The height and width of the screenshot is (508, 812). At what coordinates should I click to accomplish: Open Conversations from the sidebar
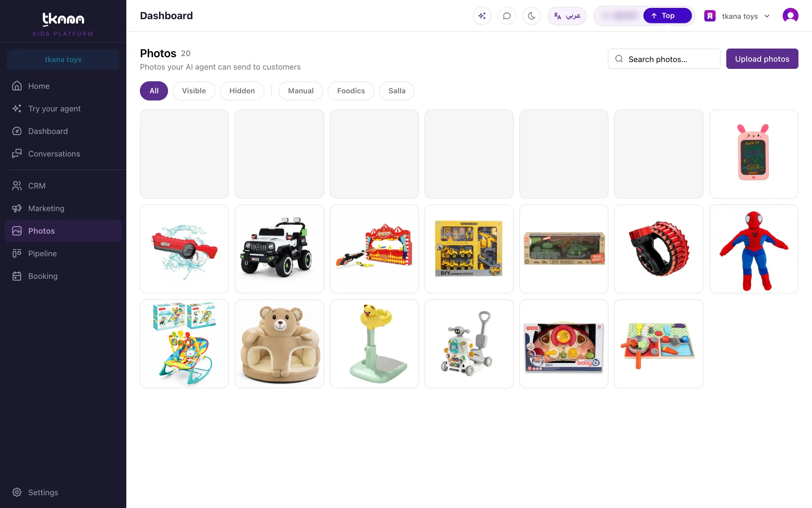[x=63, y=154]
